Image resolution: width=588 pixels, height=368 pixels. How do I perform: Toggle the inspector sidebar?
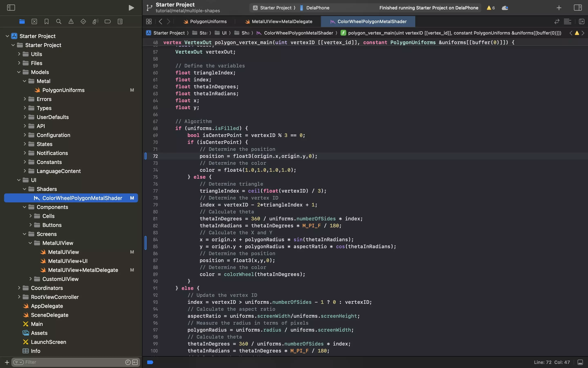(x=578, y=8)
